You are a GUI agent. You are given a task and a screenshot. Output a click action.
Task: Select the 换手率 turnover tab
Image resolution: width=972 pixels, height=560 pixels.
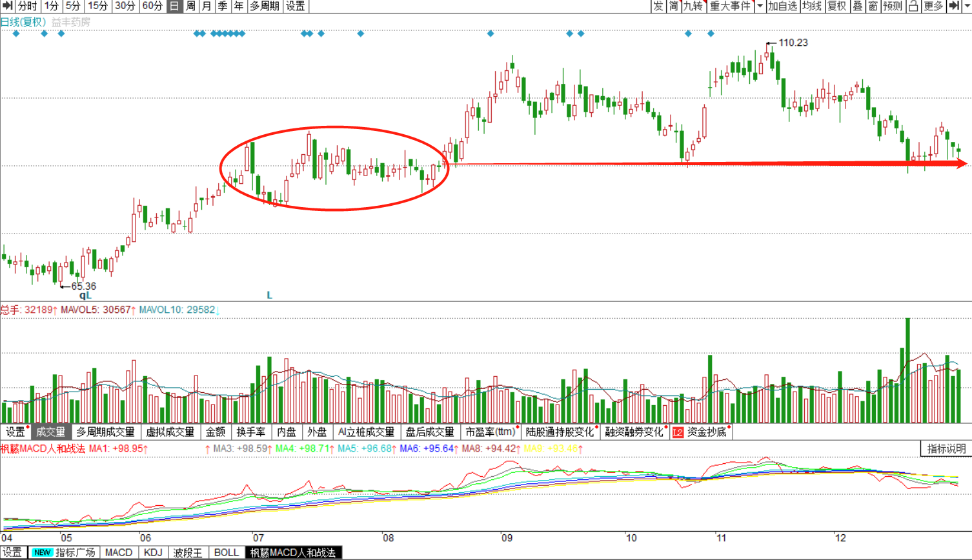250,432
